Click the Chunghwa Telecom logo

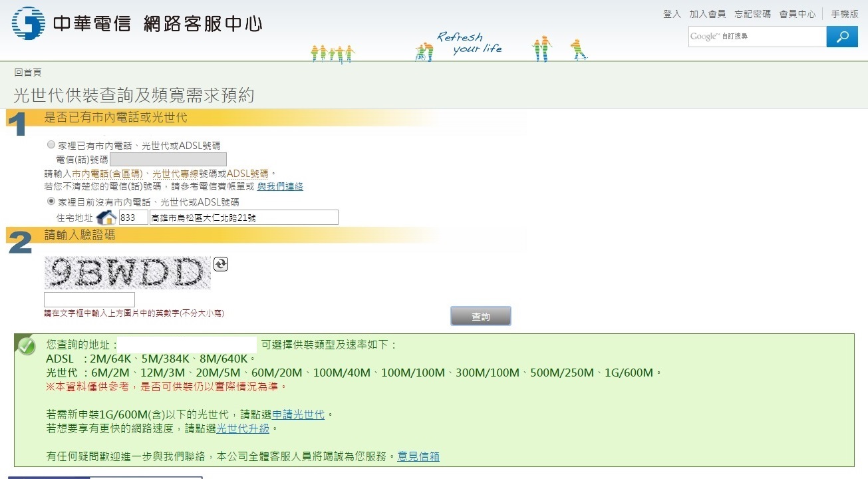(x=136, y=24)
